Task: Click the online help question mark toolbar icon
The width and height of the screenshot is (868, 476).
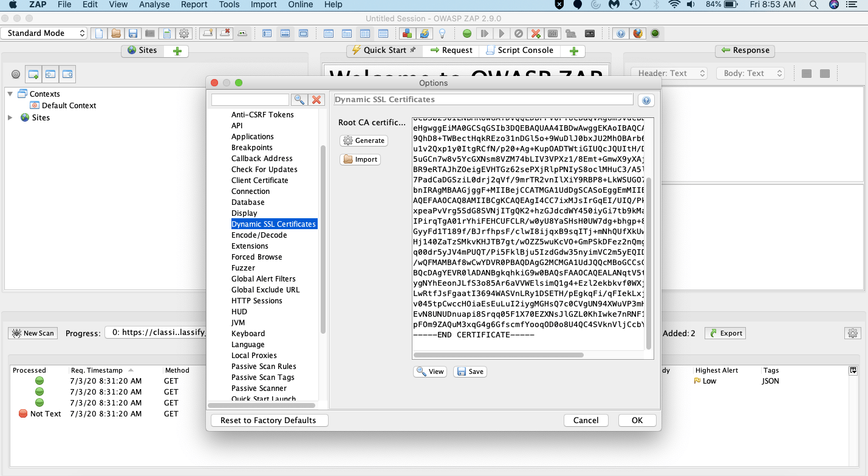Action: click(620, 33)
